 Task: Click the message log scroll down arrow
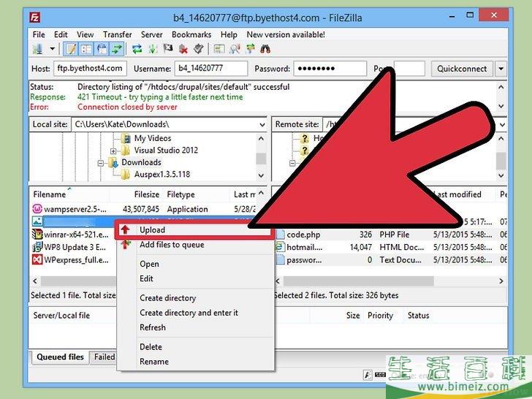point(501,106)
